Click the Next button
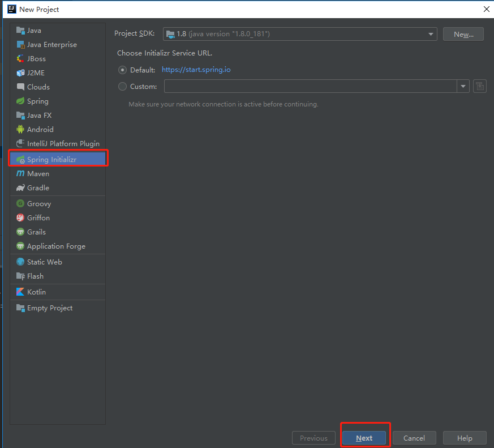This screenshot has height=448, width=494. point(364,438)
